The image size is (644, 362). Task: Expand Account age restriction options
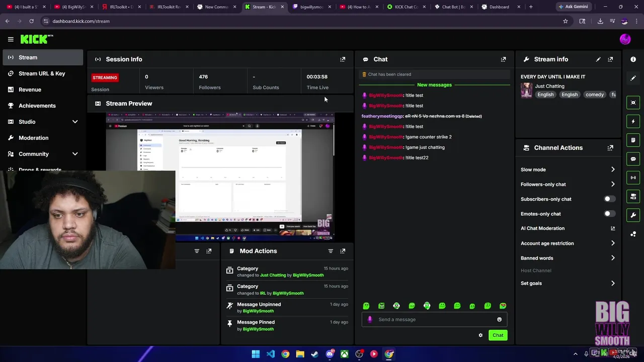tap(568, 243)
